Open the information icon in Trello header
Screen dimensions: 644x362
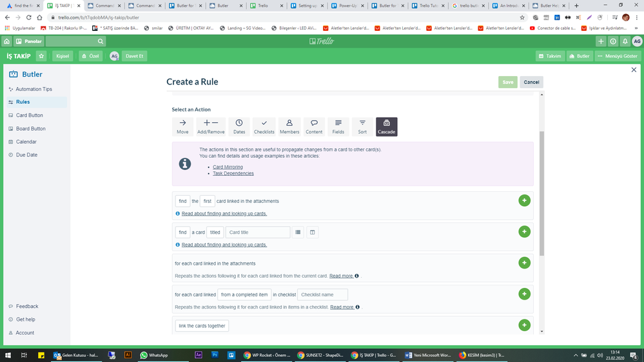613,41
